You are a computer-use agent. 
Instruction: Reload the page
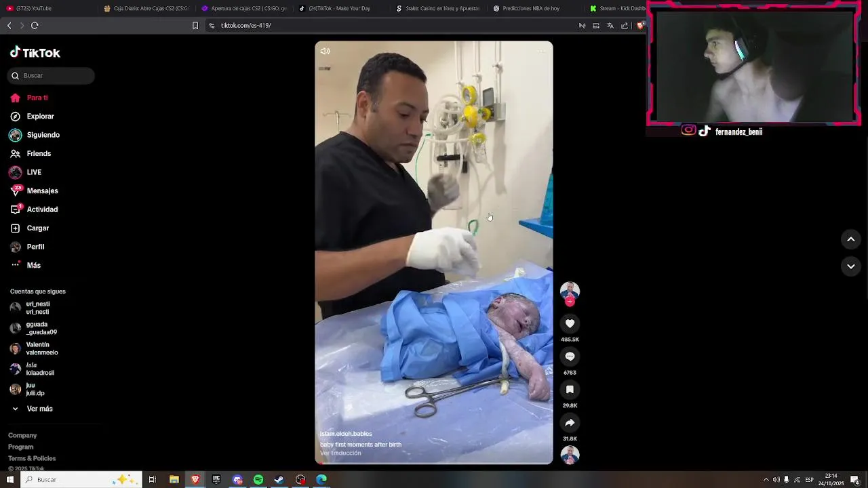[x=35, y=25]
